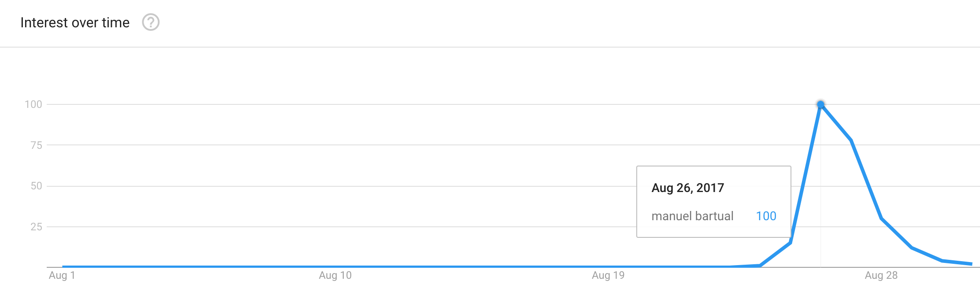The width and height of the screenshot is (980, 303).
Task: Click the line vertex directly above Aug 28
Action: coord(881,218)
